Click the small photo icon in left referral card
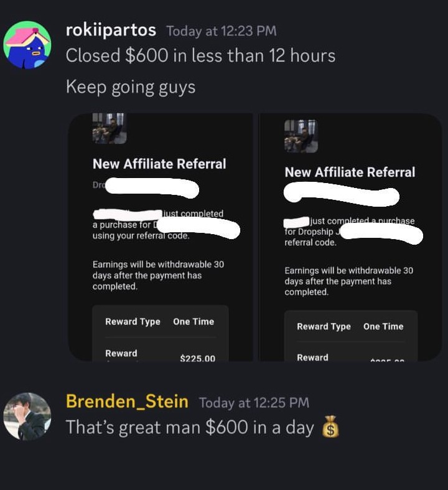The width and height of the screenshot is (448, 490). 110,128
